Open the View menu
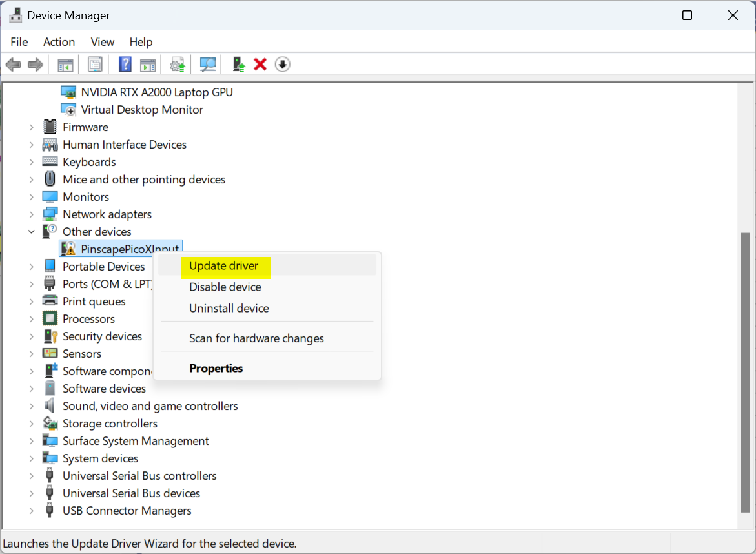This screenshot has width=756, height=554. 102,42
